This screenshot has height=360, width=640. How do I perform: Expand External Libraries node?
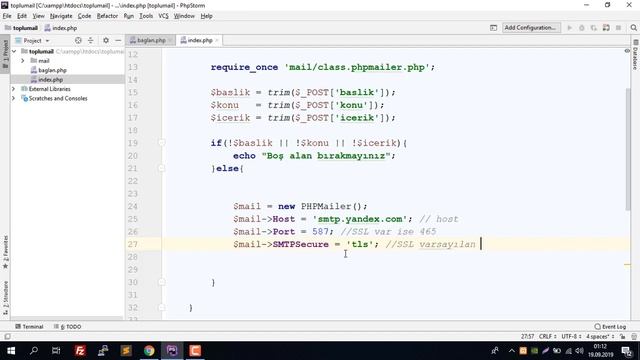(x=13, y=89)
